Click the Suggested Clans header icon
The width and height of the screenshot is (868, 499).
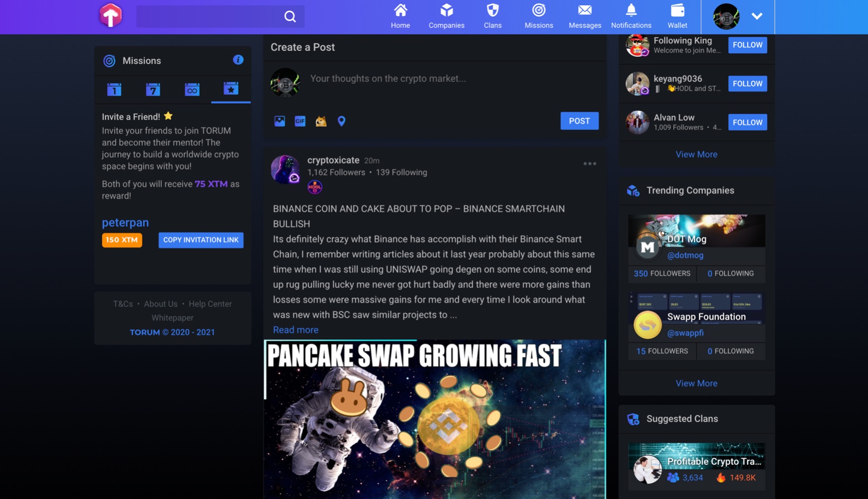pyautogui.click(x=633, y=419)
